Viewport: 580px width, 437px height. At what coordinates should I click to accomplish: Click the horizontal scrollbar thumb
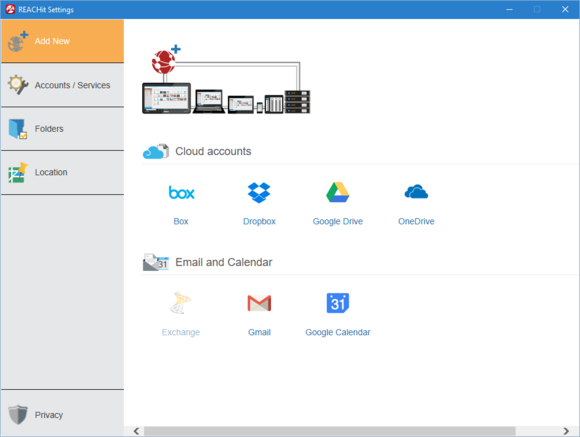point(330,431)
